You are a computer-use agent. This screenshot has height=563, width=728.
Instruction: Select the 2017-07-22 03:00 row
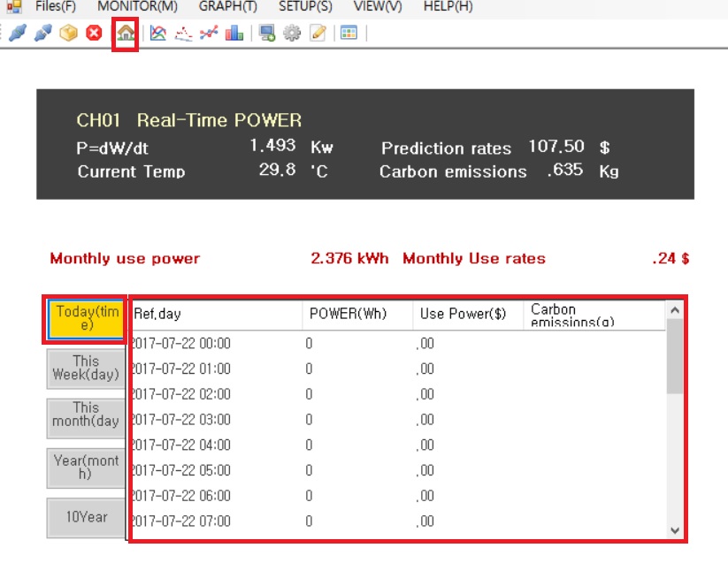point(398,420)
